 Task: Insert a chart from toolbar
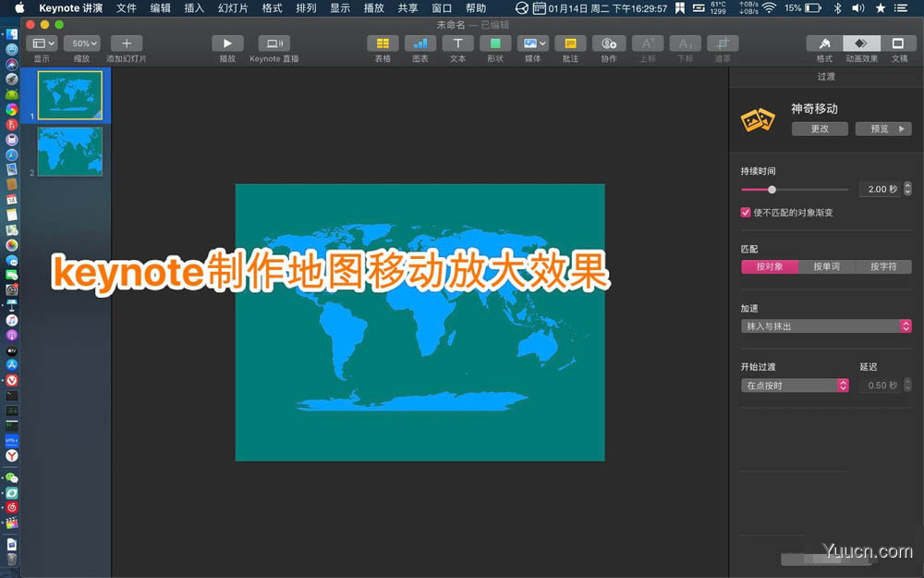[x=420, y=43]
